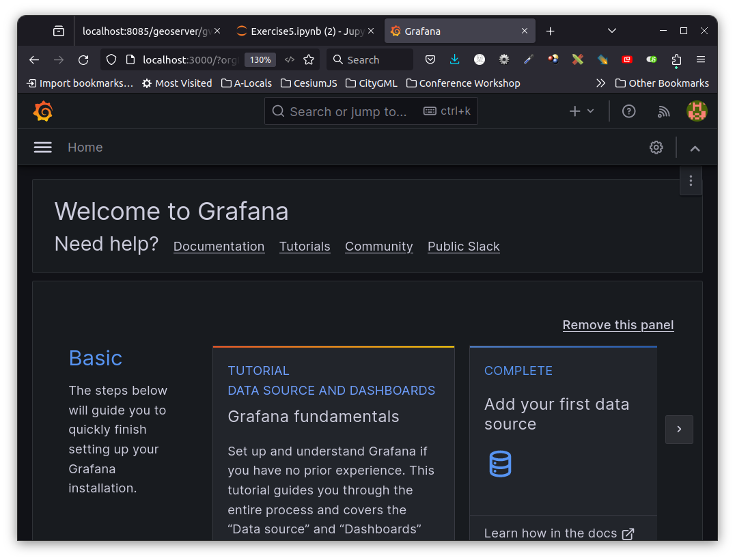Viewport: 735px width, 560px height.
Task: Toggle the Grafana mega menu open
Action: (42, 147)
